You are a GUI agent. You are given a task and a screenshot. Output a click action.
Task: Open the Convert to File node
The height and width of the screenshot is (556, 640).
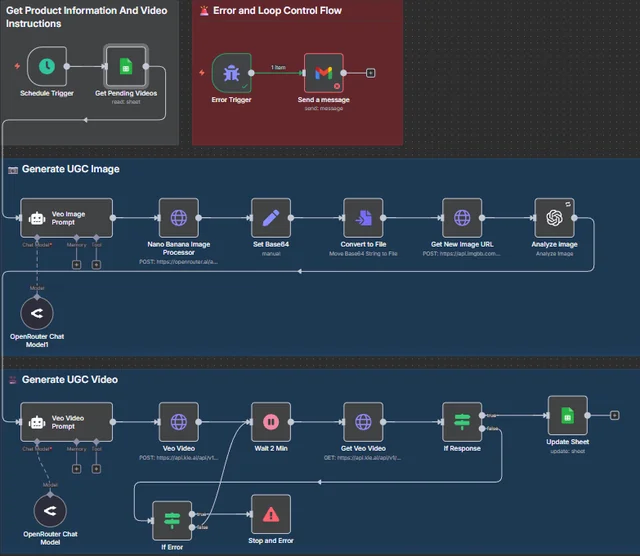(x=363, y=218)
